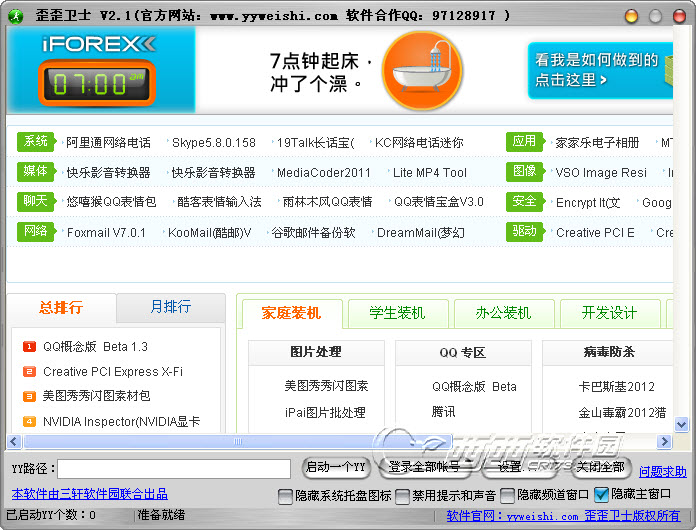
Task: Open the 开发设计 tab
Action: click(610, 313)
